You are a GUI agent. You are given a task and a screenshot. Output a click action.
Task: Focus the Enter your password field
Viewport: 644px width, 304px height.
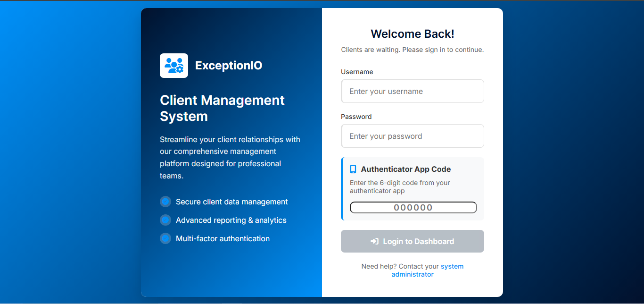[412, 136]
